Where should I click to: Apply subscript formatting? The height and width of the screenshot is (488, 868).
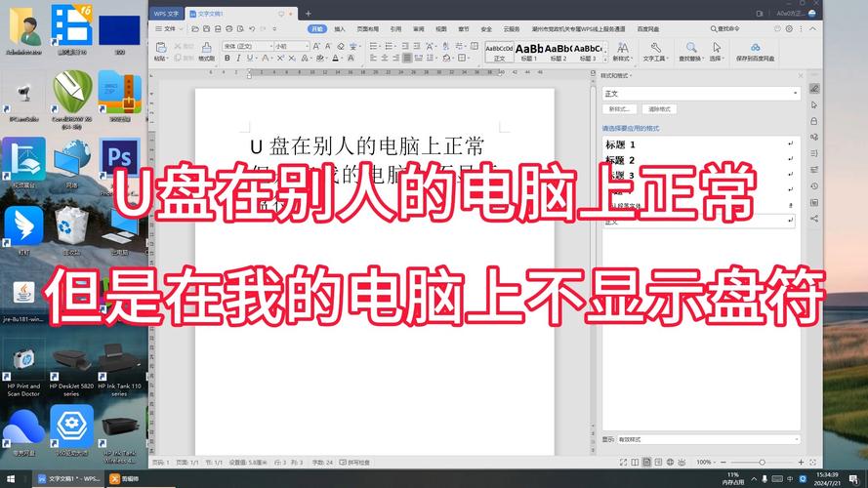pyautogui.click(x=292, y=59)
